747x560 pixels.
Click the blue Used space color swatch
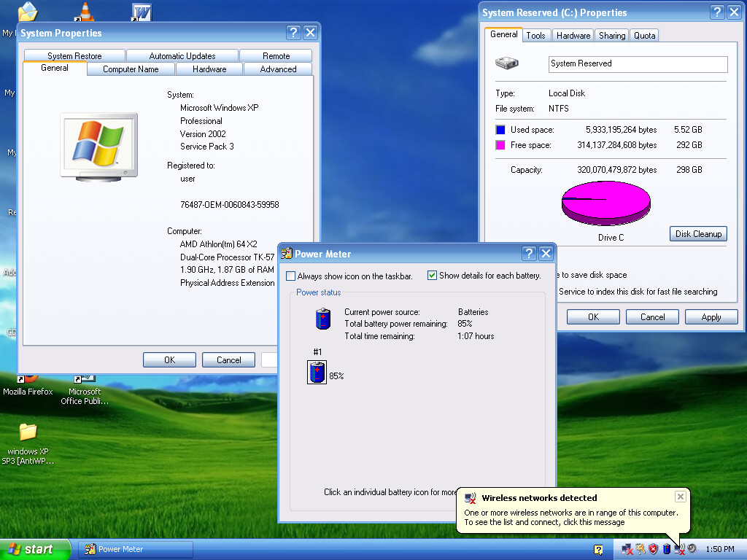(x=500, y=130)
